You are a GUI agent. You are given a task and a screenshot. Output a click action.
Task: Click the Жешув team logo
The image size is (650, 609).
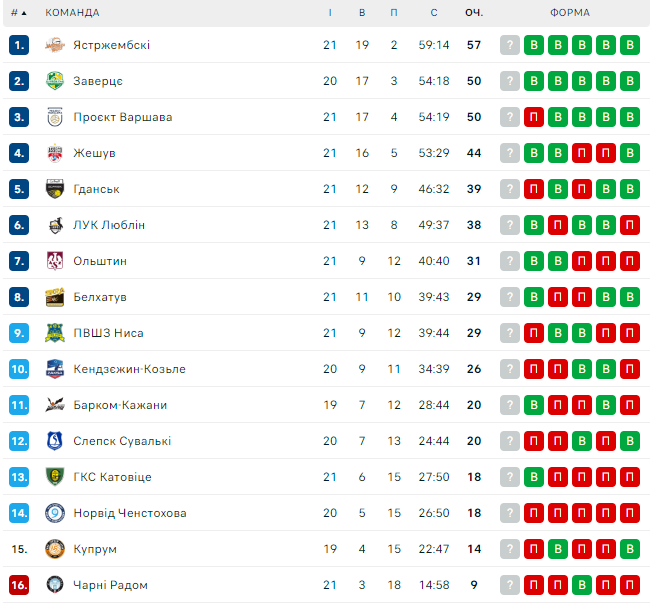point(55,153)
